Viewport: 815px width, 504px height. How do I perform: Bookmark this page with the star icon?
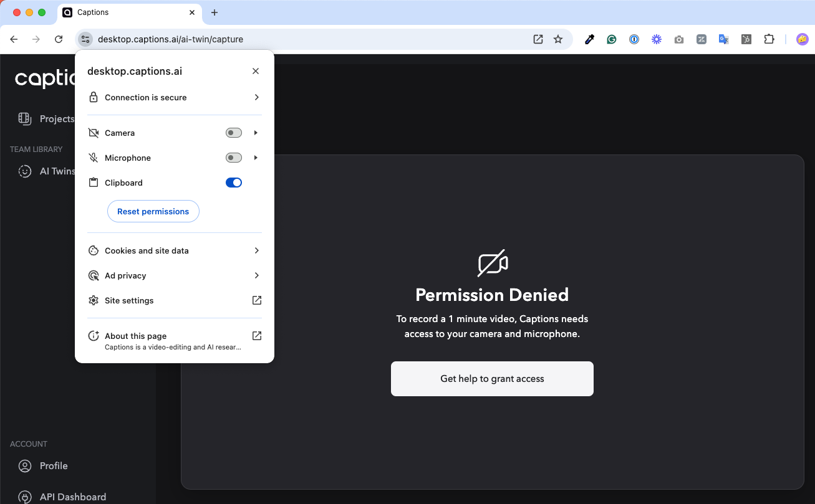coord(558,39)
